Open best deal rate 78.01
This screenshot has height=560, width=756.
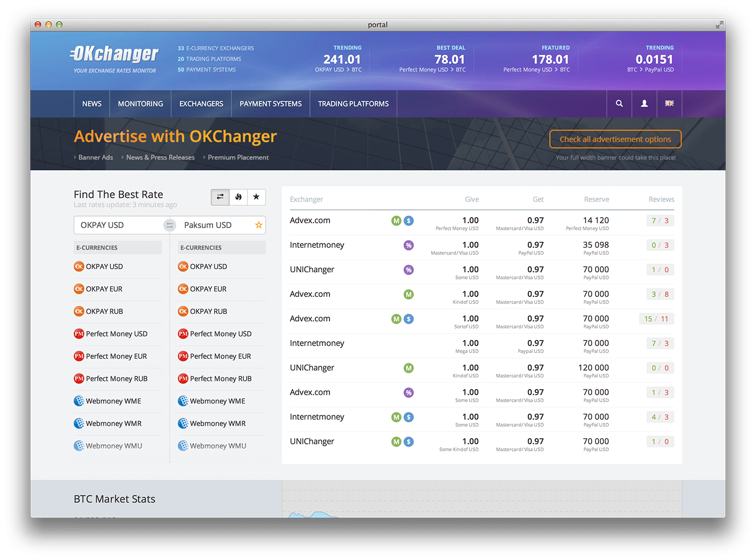432,59
